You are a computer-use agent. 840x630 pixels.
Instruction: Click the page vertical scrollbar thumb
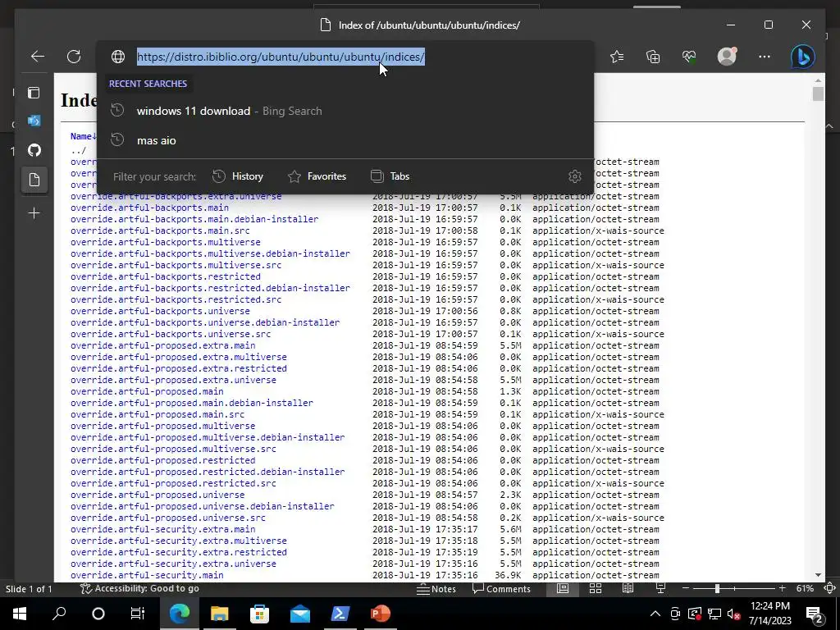[x=818, y=94]
